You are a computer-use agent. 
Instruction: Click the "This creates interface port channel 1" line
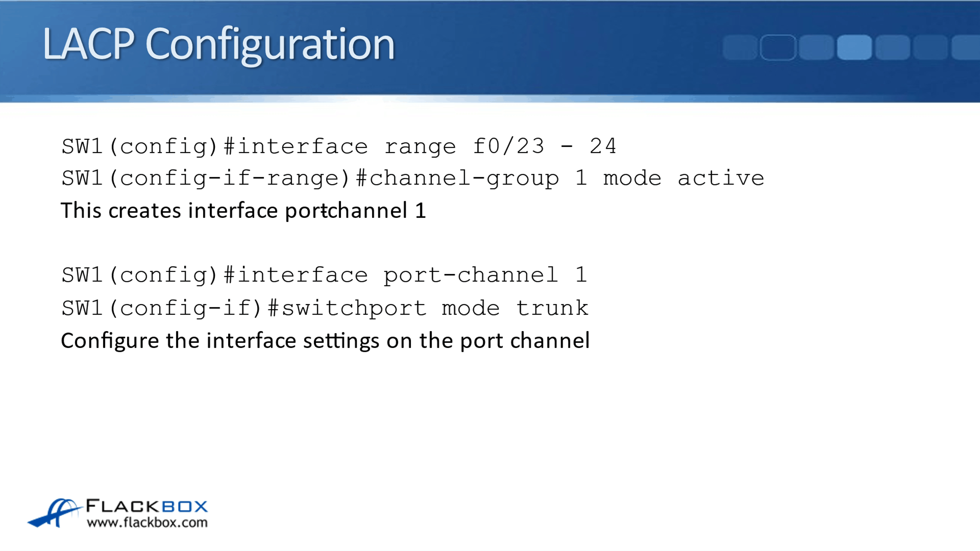pyautogui.click(x=243, y=211)
